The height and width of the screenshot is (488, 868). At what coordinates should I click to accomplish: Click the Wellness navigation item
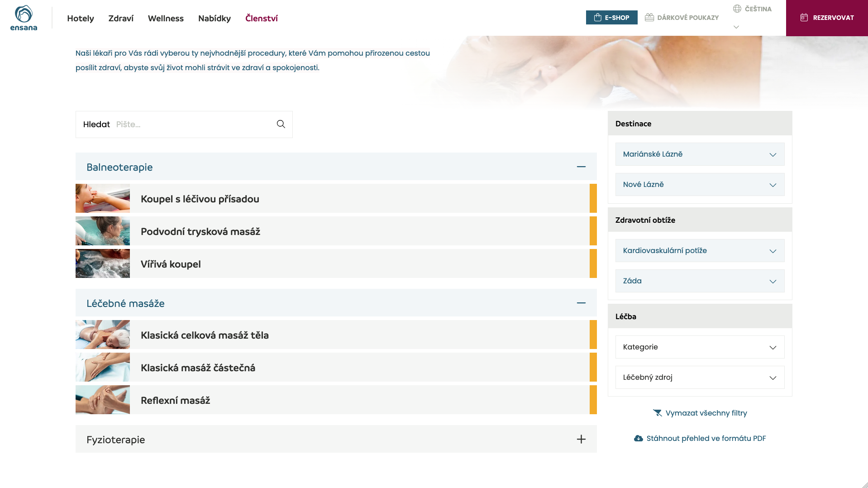[x=166, y=18]
